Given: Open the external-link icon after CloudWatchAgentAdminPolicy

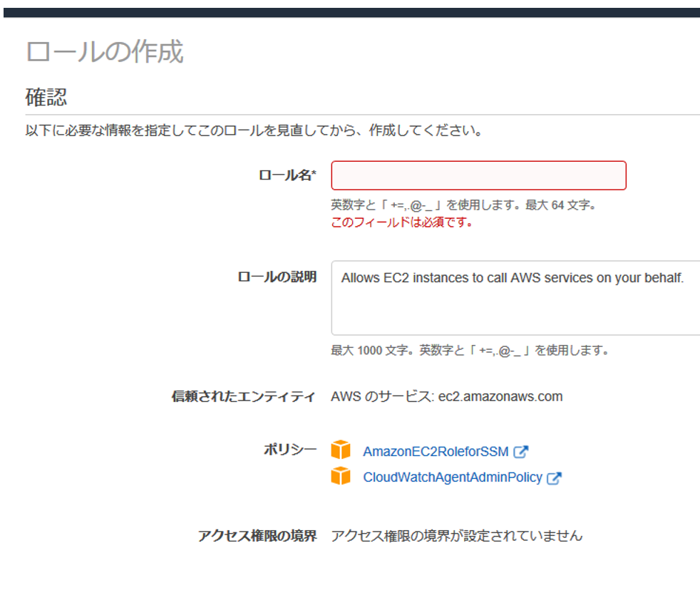Looking at the screenshot, I should 554,477.
